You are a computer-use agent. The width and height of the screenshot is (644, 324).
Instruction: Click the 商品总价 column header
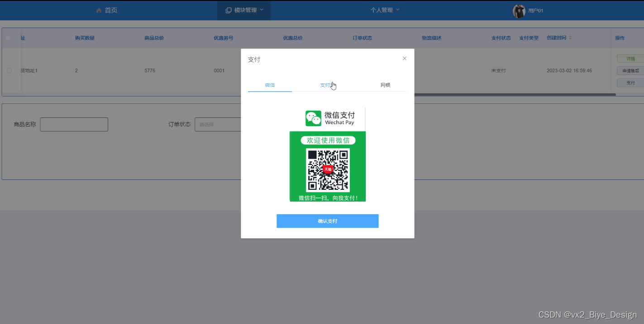click(154, 38)
